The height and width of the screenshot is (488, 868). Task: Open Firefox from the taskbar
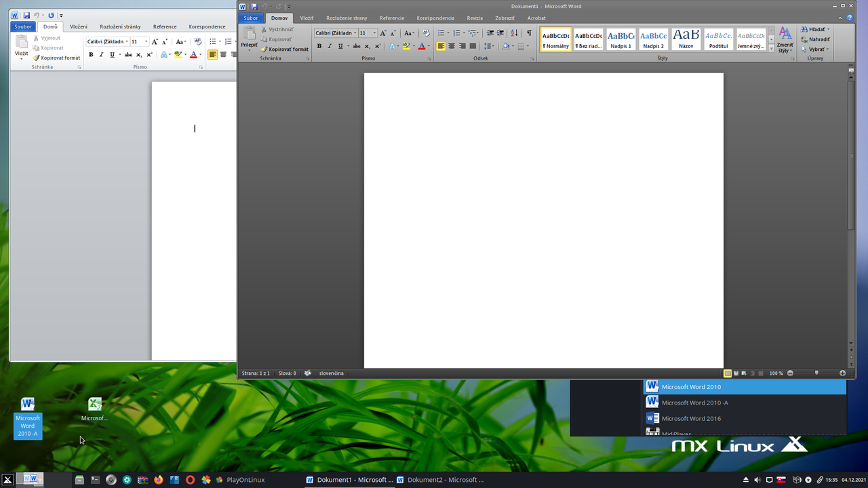(159, 480)
